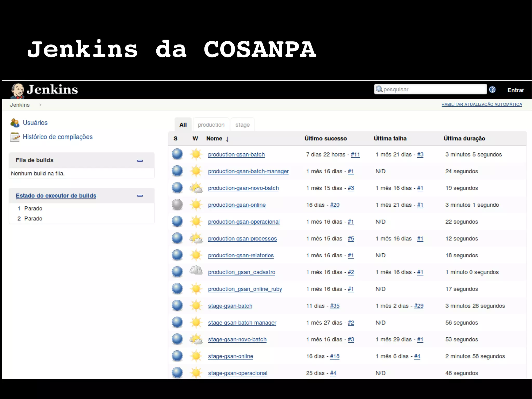Click blue status ball for production_gsan_online_ruby
Image resolution: width=532 pixels, height=399 pixels.
pos(177,289)
